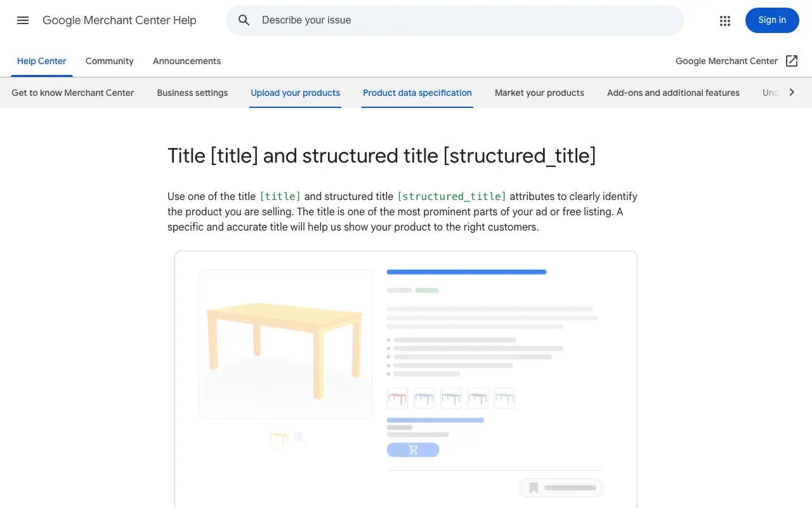Open Google Merchant Center external link icon
Image resolution: width=812 pixels, height=508 pixels.
792,61
